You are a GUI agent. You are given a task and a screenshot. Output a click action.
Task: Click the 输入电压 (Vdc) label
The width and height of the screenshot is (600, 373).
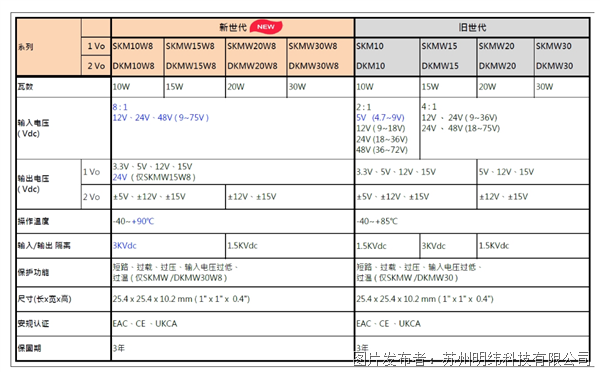[x=33, y=128]
